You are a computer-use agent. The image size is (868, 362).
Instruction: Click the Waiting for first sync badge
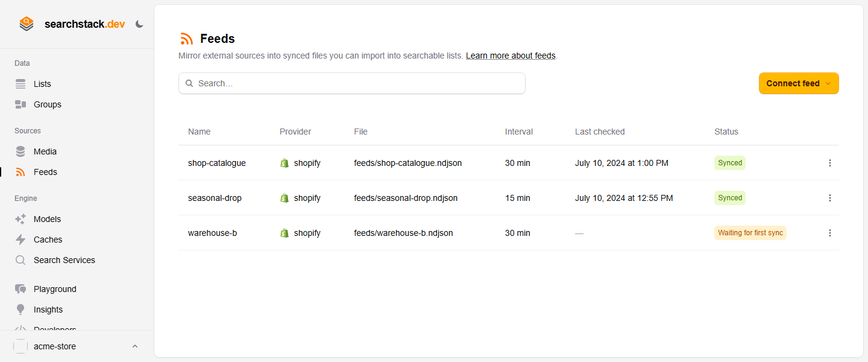[x=750, y=233]
